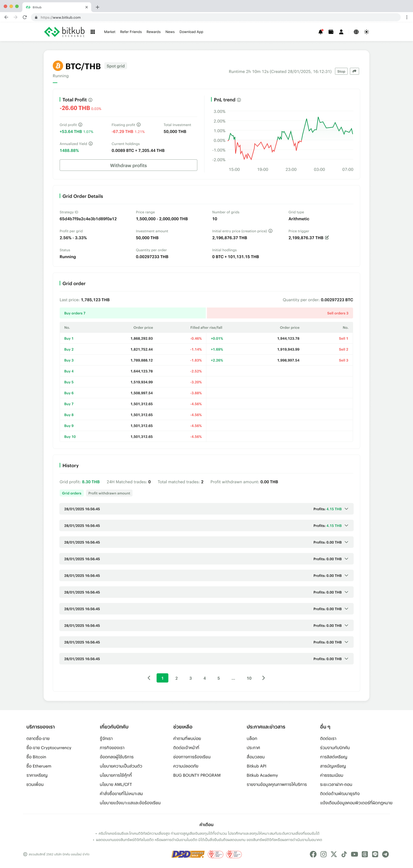Expand the seventh history row

click(206, 609)
